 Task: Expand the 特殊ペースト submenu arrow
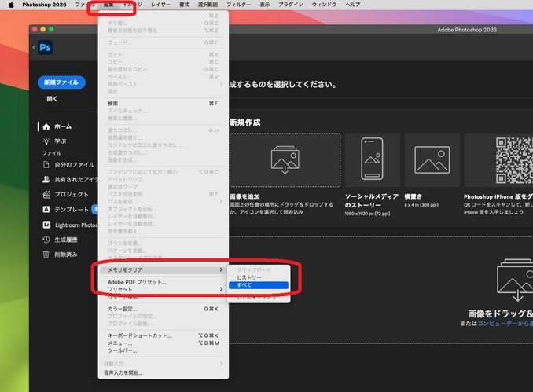click(x=221, y=84)
